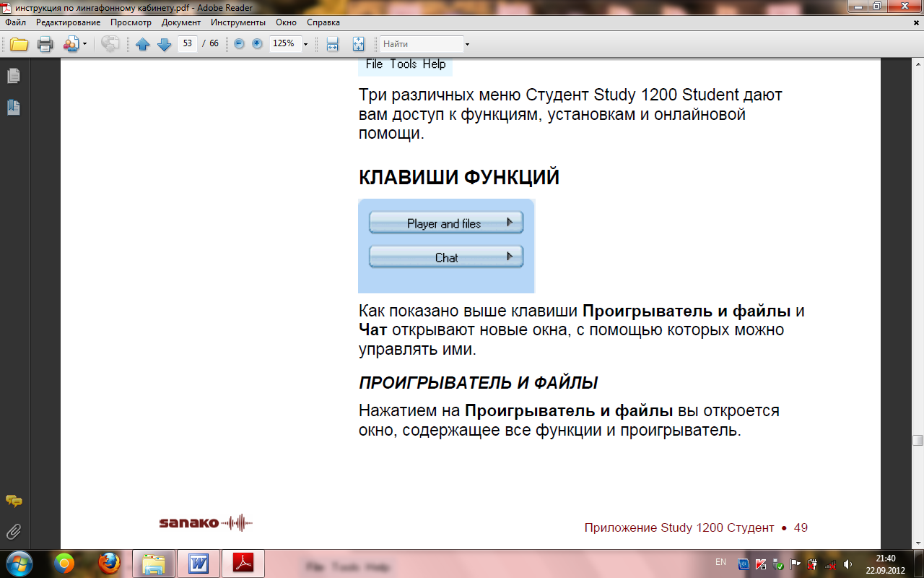Click the EN language indicator
This screenshot has height=578, width=924.
click(x=720, y=561)
